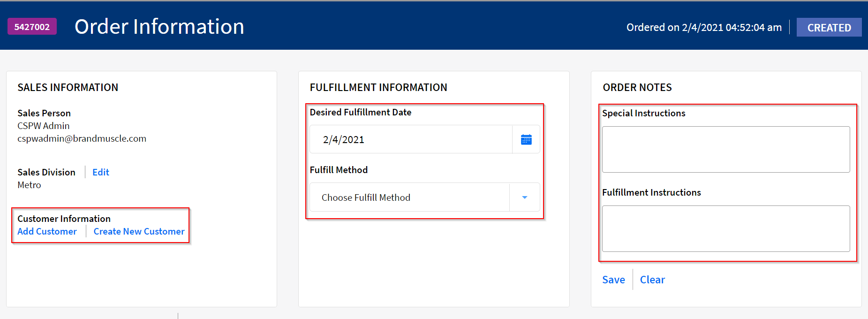This screenshot has width=868, height=319.
Task: Click the Fulfillment Instructions text area
Action: tap(725, 228)
